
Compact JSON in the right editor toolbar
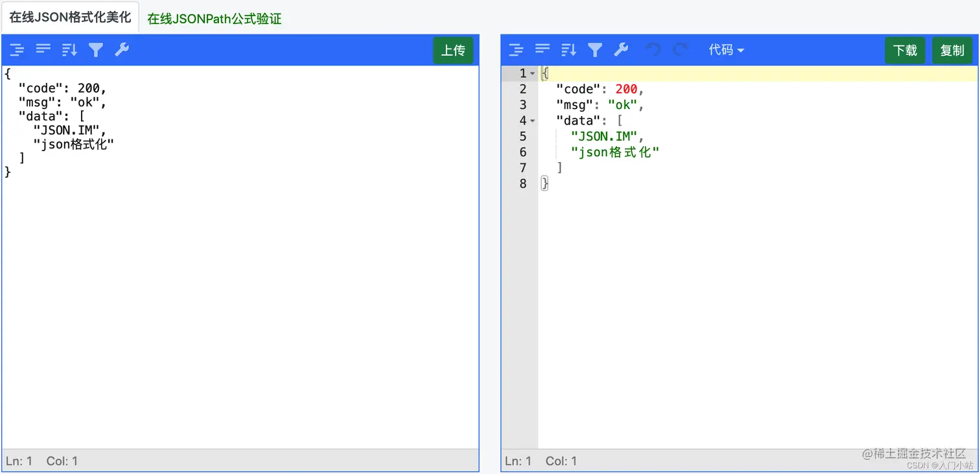542,49
